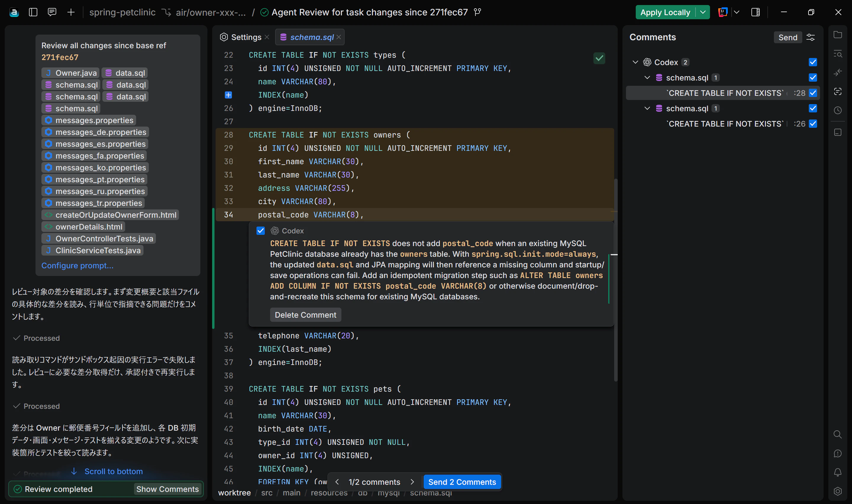852x504 pixels.
Task: Click the editor vertical scrollbar
Action: click(x=616, y=280)
